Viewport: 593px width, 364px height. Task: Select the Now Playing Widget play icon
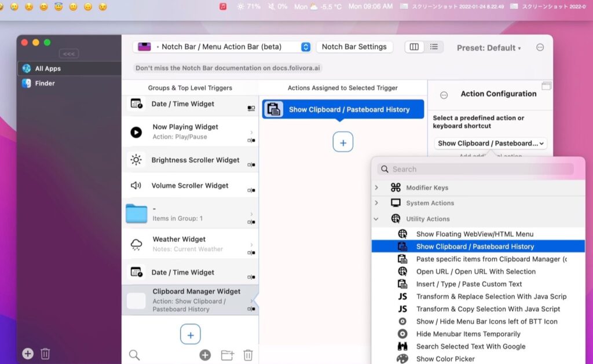point(136,131)
